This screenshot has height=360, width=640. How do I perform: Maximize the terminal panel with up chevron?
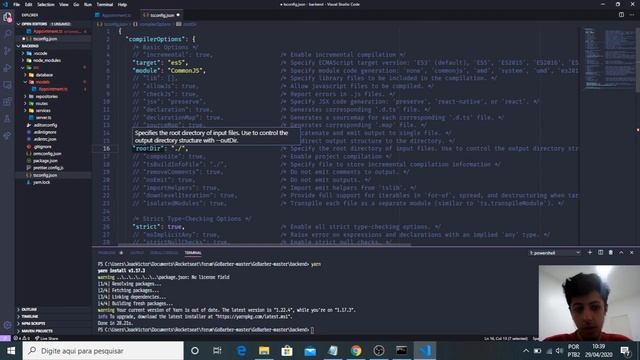(x=621, y=253)
